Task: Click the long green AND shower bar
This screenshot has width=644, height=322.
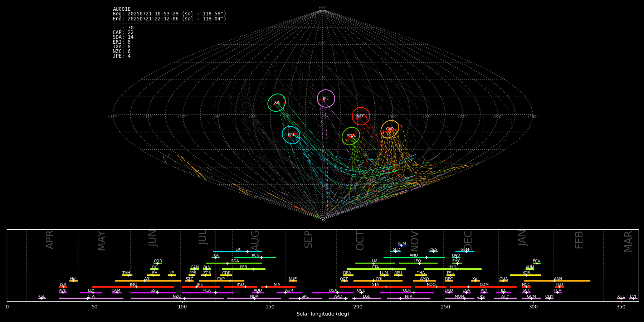Action: [414, 257]
